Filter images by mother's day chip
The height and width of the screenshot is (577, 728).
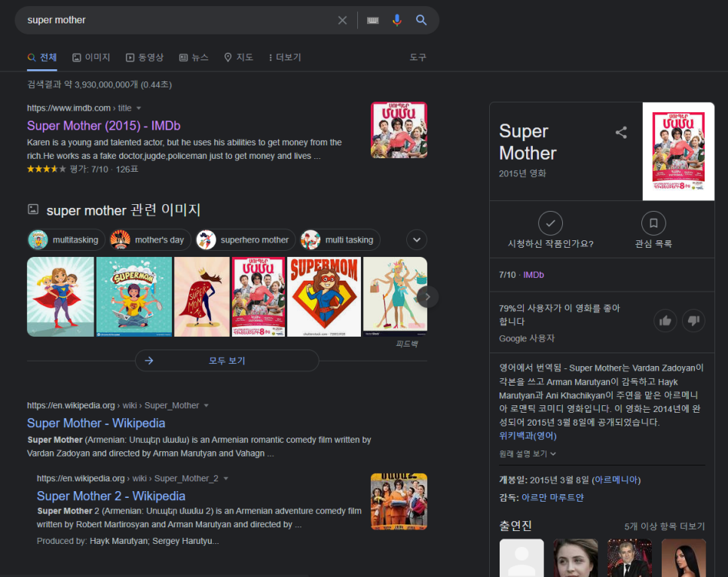click(150, 240)
